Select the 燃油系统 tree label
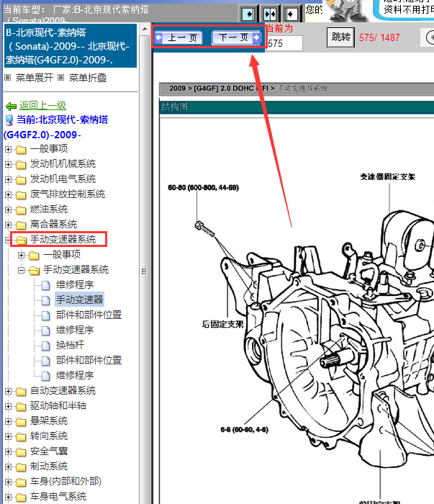 (49, 209)
